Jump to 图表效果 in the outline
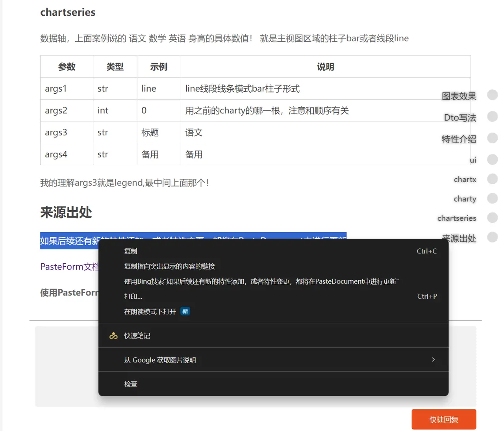Viewport: 504px width, 431px height. pos(459,96)
